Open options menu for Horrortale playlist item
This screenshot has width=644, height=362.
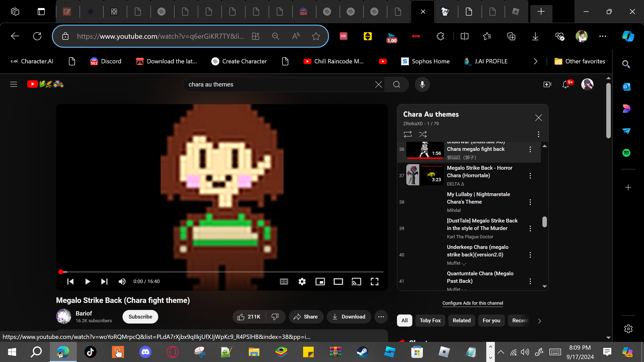[530, 176]
